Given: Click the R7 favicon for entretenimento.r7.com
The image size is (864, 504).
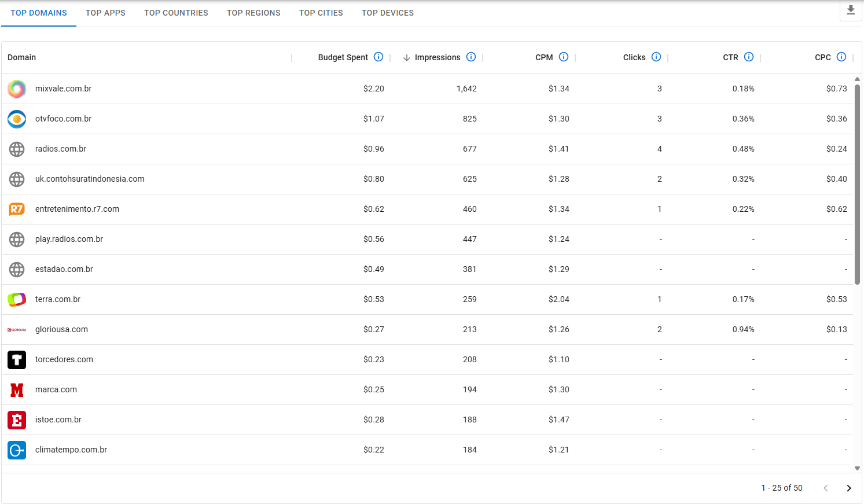Looking at the screenshot, I should (x=17, y=209).
